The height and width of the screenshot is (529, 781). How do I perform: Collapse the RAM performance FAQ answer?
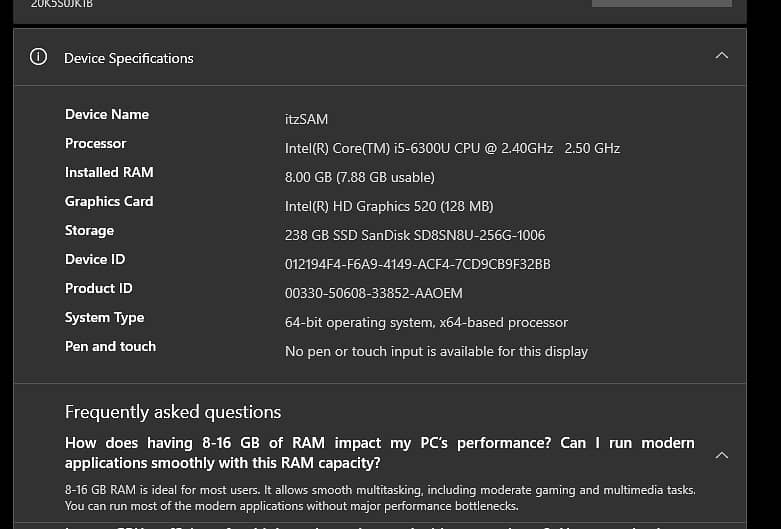(722, 455)
